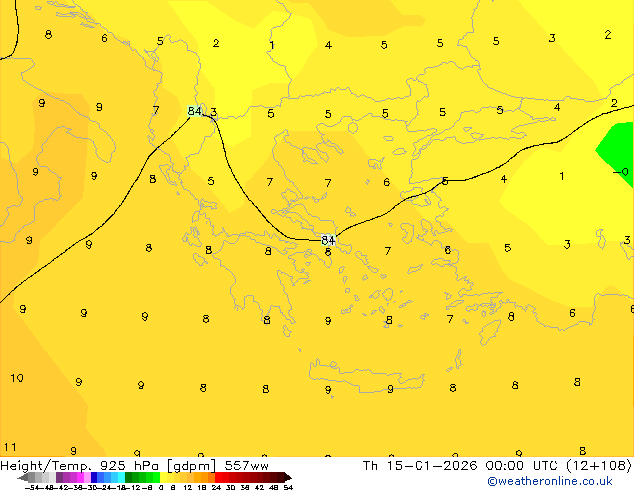634x490 pixels.
Task: Pick the cyan swatch at -18 in legend
Action: (x=121, y=477)
